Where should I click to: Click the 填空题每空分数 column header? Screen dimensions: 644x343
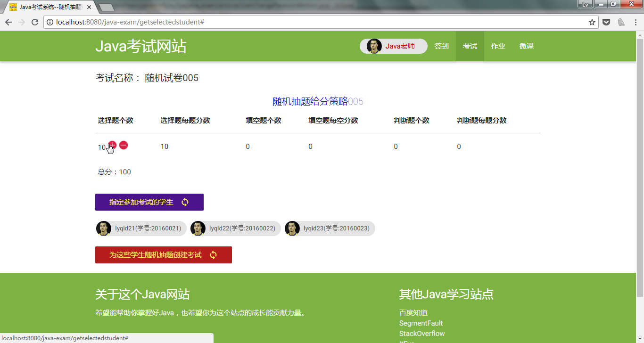point(333,121)
